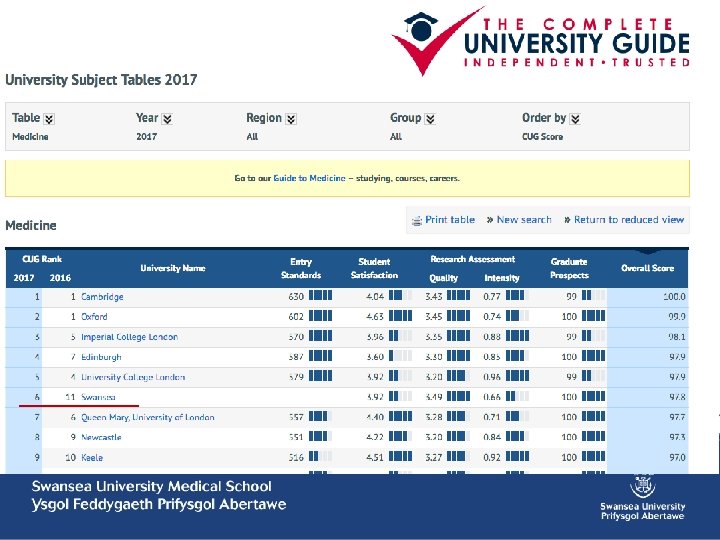Click Oxford entry standards value 602

[x=296, y=316]
